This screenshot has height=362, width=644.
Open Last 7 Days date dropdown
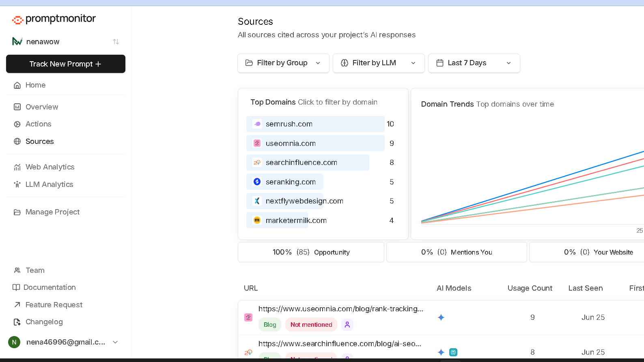[x=474, y=63]
